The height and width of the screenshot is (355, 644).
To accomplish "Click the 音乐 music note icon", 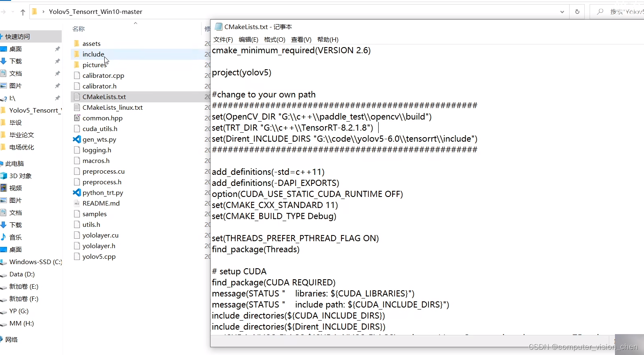I will [x=3, y=237].
